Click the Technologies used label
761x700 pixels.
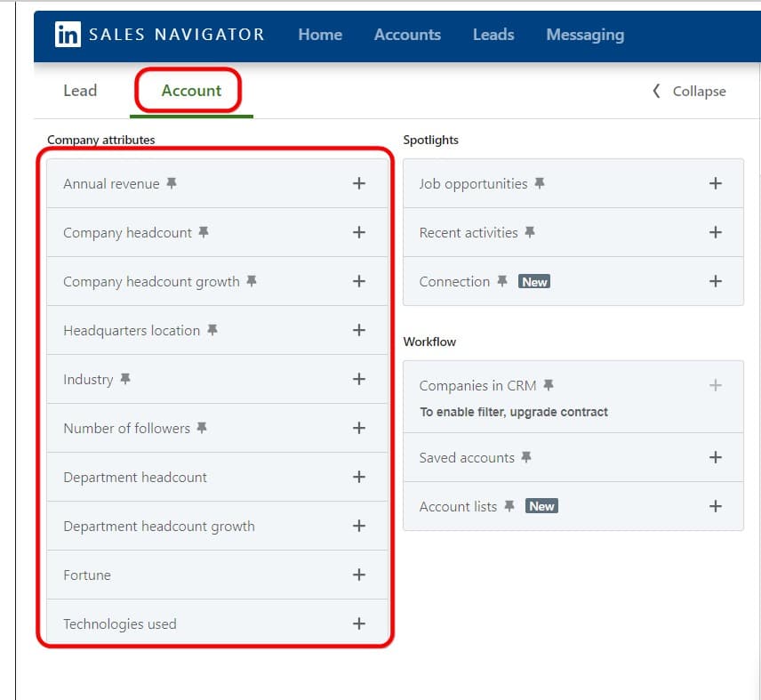[119, 624]
